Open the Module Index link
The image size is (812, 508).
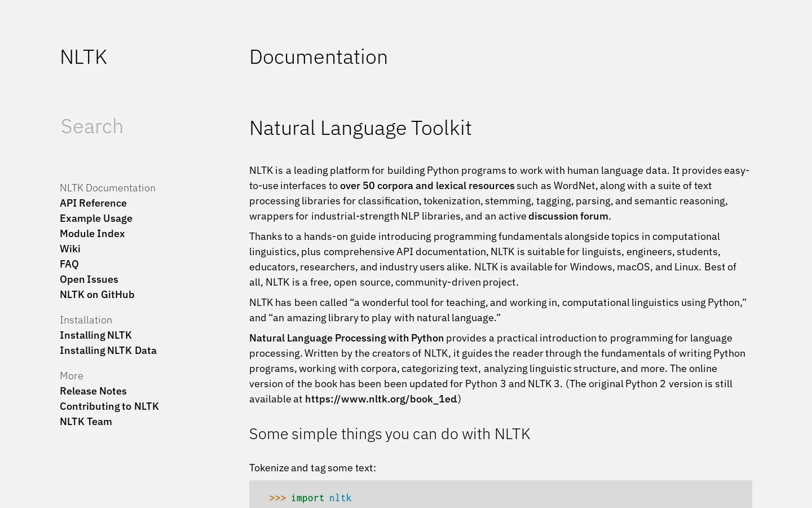click(x=92, y=234)
